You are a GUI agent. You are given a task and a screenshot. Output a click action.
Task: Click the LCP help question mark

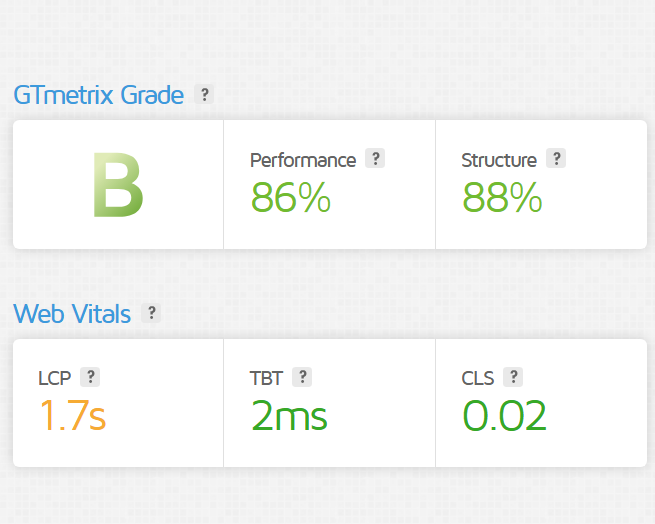[x=90, y=377]
